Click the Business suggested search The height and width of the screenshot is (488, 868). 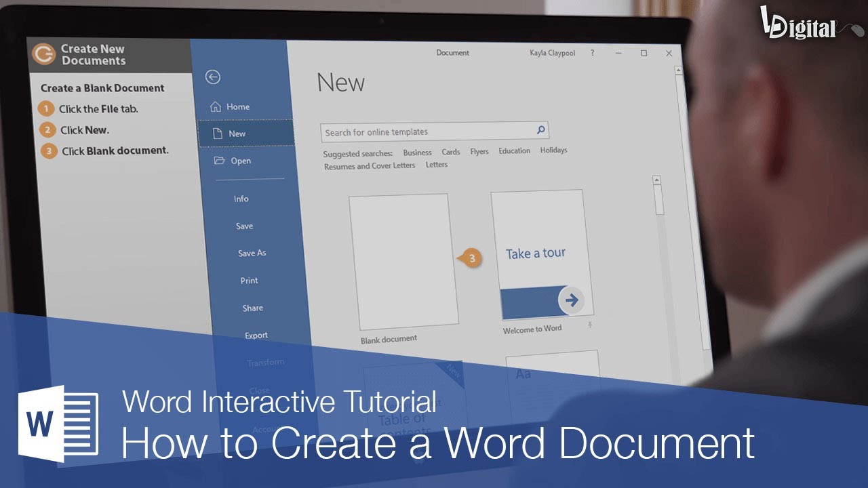point(416,152)
